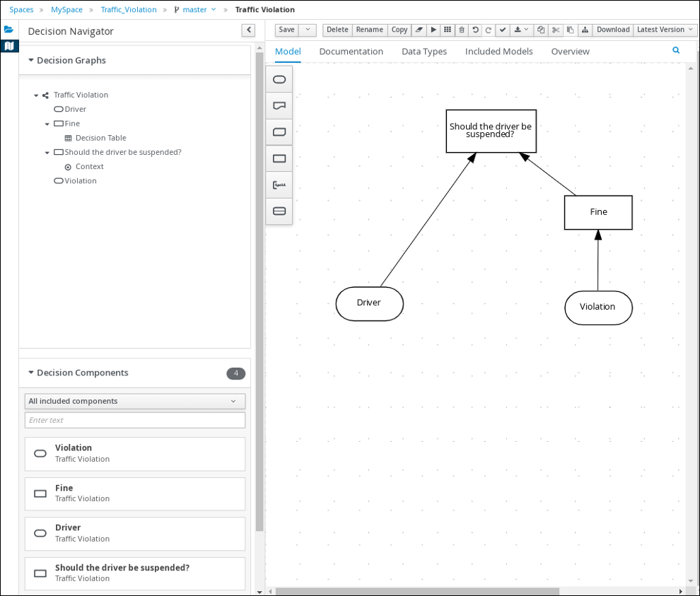Select the Input Data palette shape

[x=279, y=79]
